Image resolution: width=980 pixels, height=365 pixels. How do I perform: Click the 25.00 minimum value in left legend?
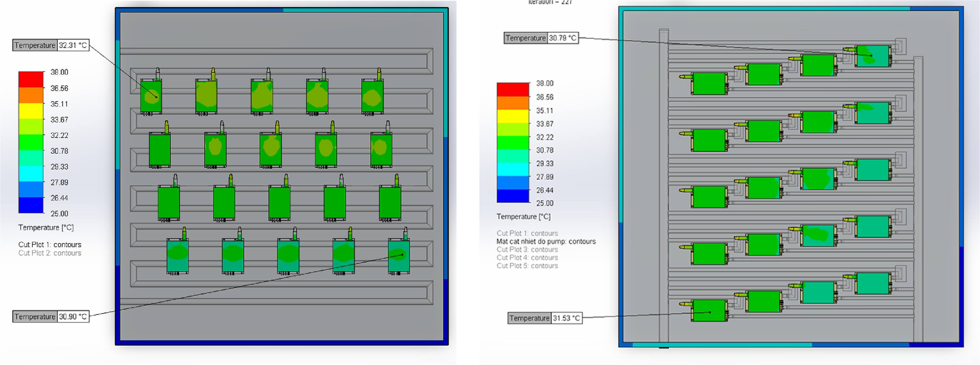pos(59,213)
